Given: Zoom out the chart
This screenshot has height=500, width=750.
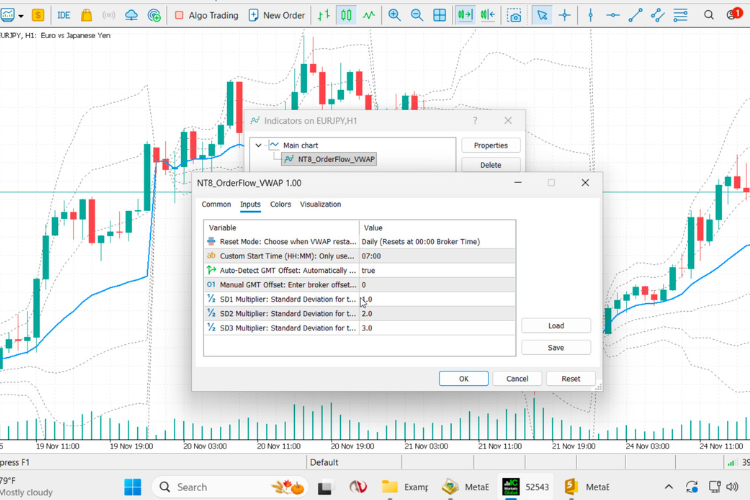Looking at the screenshot, I should (417, 15).
